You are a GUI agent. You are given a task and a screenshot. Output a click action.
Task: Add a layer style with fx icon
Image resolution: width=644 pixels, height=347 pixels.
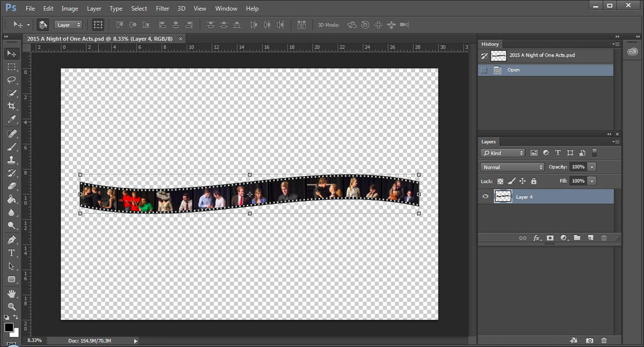(x=537, y=238)
